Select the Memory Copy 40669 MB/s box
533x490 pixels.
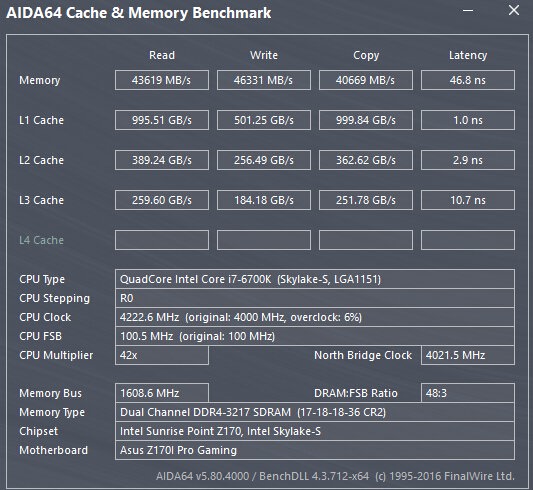tap(366, 80)
